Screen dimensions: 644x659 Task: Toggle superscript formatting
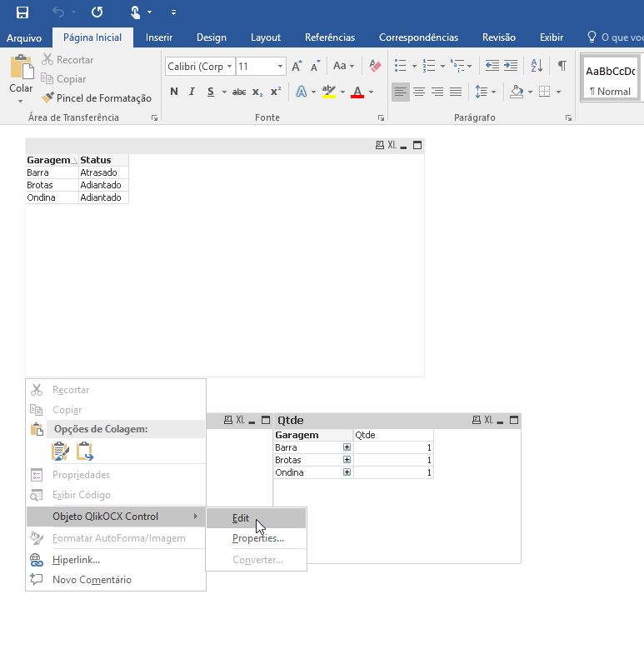coord(276,92)
